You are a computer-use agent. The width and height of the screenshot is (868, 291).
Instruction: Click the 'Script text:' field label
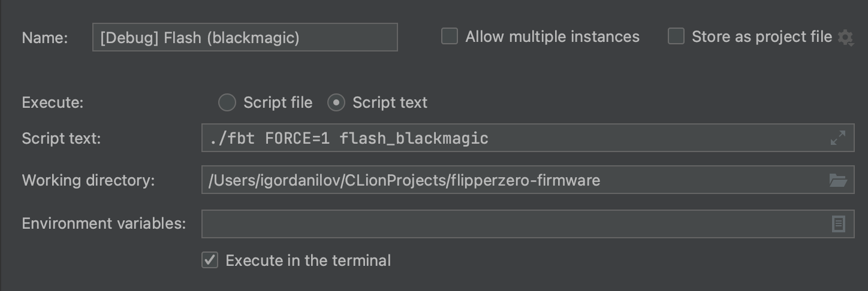61,138
